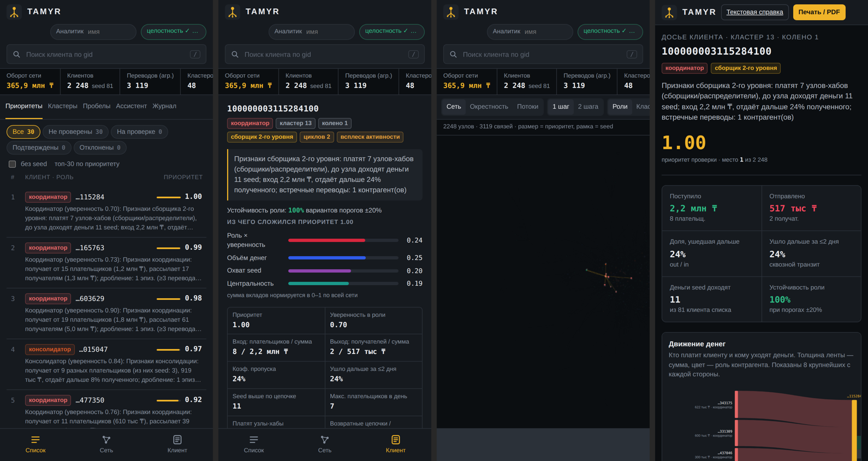Click 'целостность ✓' status button in third panel
The image size is (868, 461).
click(x=610, y=32)
